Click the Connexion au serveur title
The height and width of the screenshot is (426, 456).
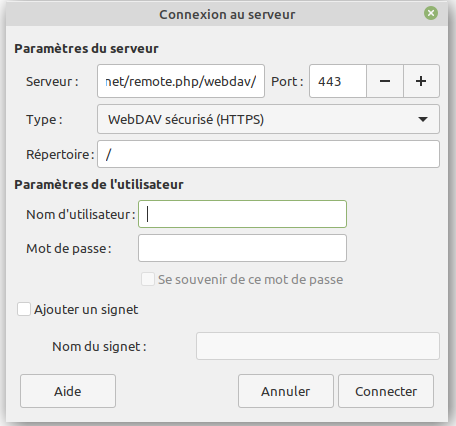pyautogui.click(x=227, y=15)
